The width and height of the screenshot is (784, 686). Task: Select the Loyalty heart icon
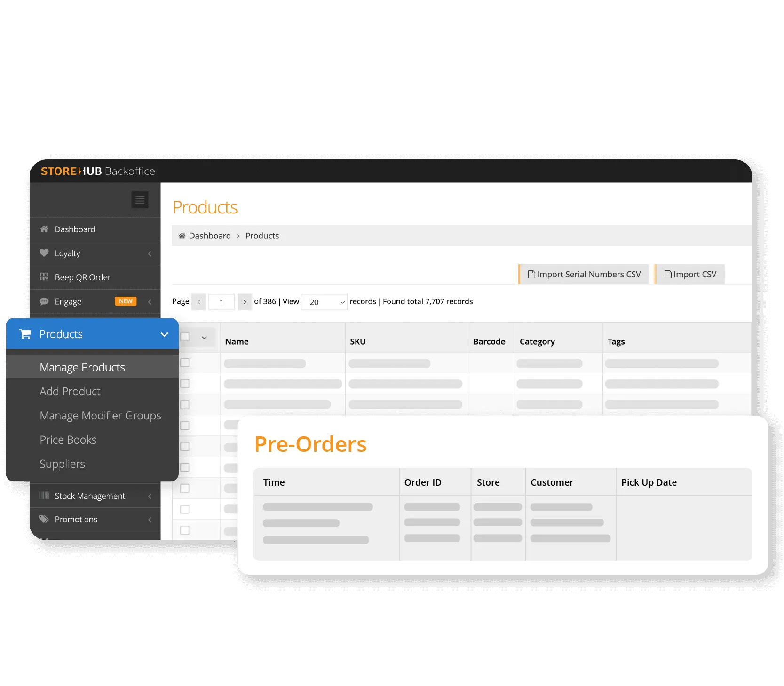[x=44, y=253]
